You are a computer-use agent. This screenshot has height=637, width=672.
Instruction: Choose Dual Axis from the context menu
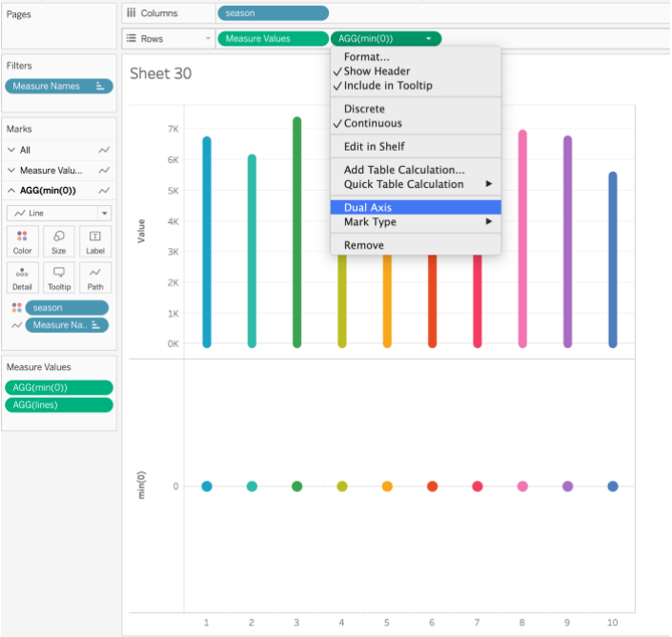click(416, 208)
